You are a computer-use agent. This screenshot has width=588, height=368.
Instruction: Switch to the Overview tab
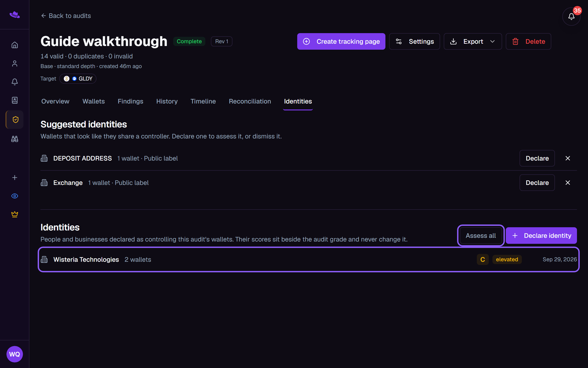[55, 101]
